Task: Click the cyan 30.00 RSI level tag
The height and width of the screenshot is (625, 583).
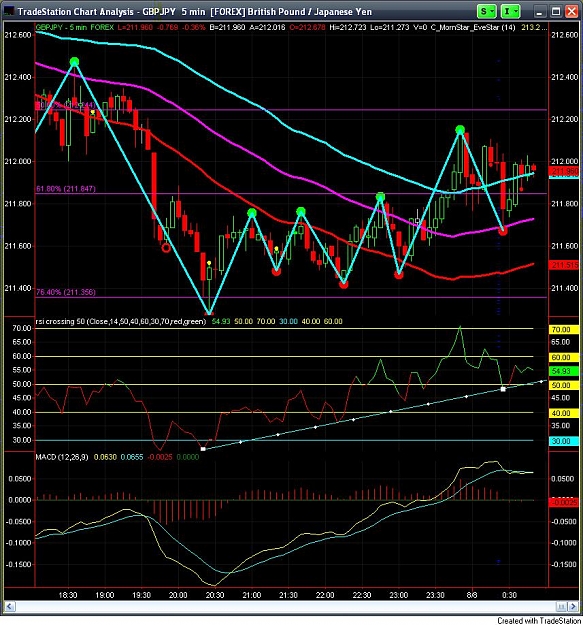Action: (x=564, y=441)
